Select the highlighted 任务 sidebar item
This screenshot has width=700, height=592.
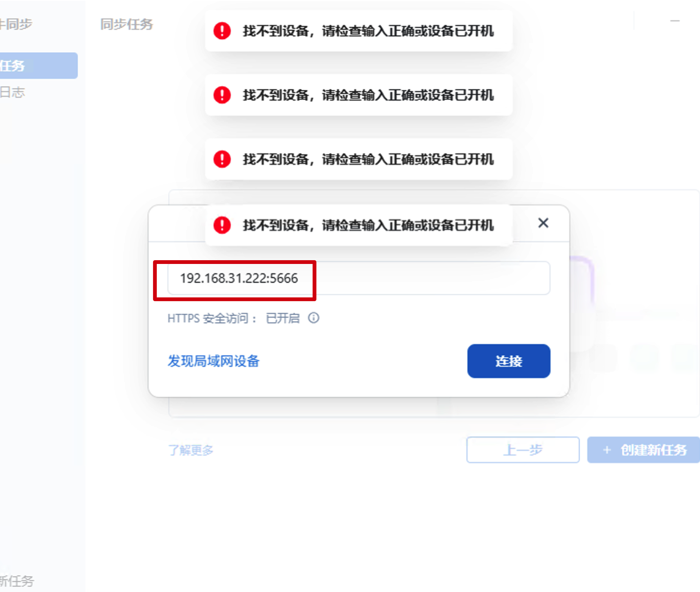coord(39,66)
